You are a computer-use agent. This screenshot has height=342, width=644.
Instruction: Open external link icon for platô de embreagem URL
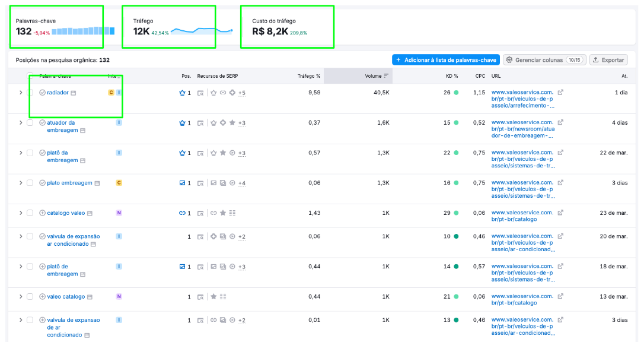click(560, 267)
